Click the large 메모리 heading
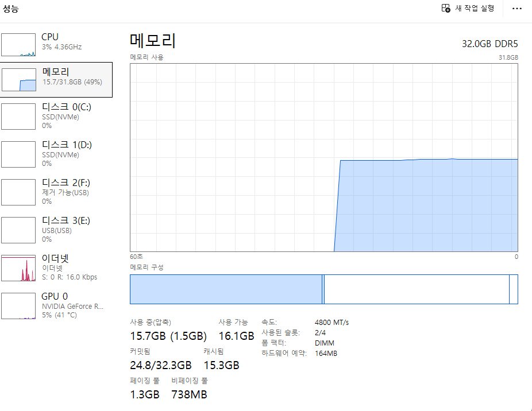The image size is (532, 411). (153, 41)
